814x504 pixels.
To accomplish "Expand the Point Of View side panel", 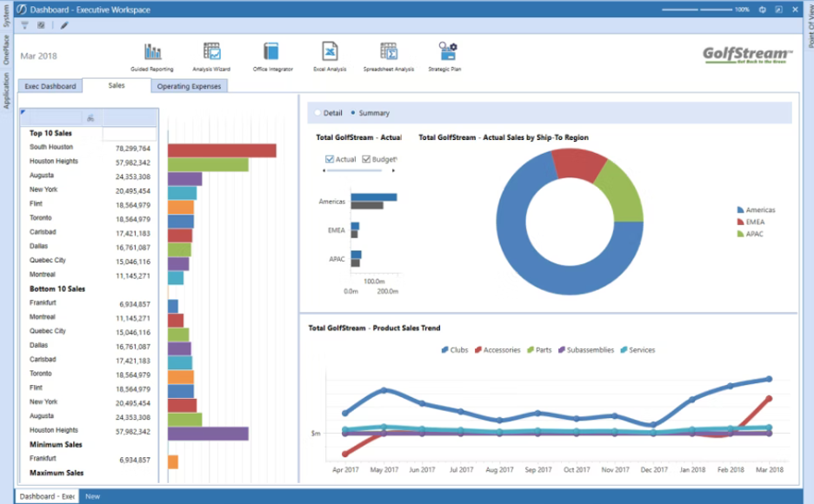I will tap(810, 25).
